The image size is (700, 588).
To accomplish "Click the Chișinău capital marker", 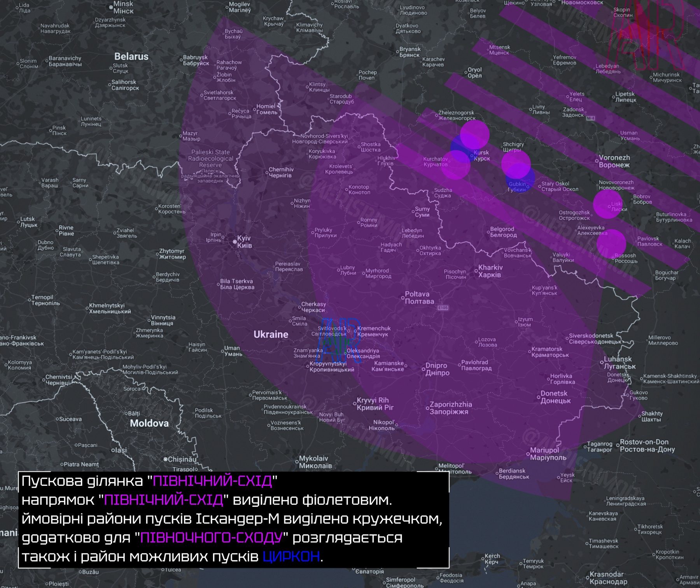I will (165, 459).
